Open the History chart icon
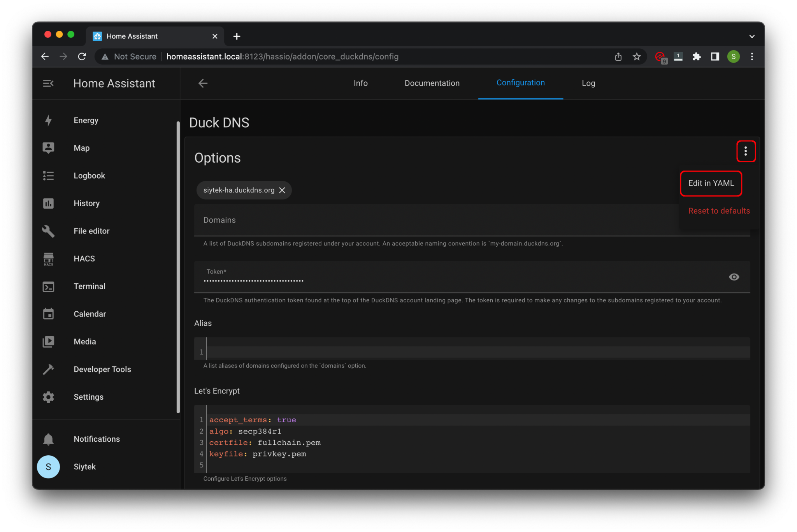 (48, 203)
